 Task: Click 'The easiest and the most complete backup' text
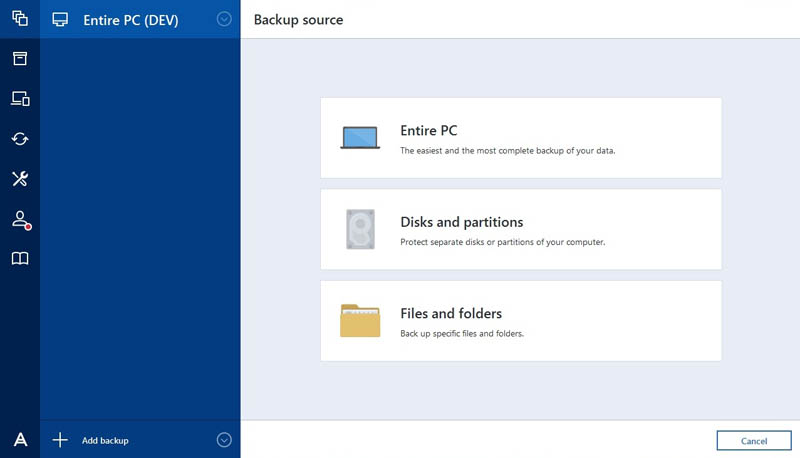[508, 150]
